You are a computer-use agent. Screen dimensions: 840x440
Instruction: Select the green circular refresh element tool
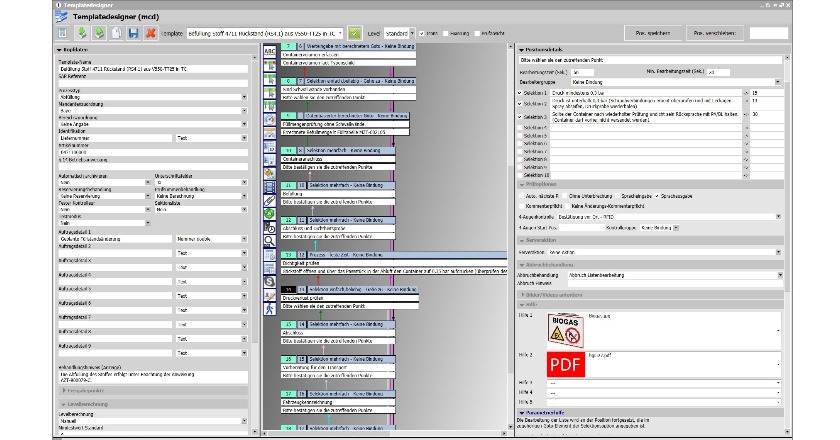click(x=269, y=214)
